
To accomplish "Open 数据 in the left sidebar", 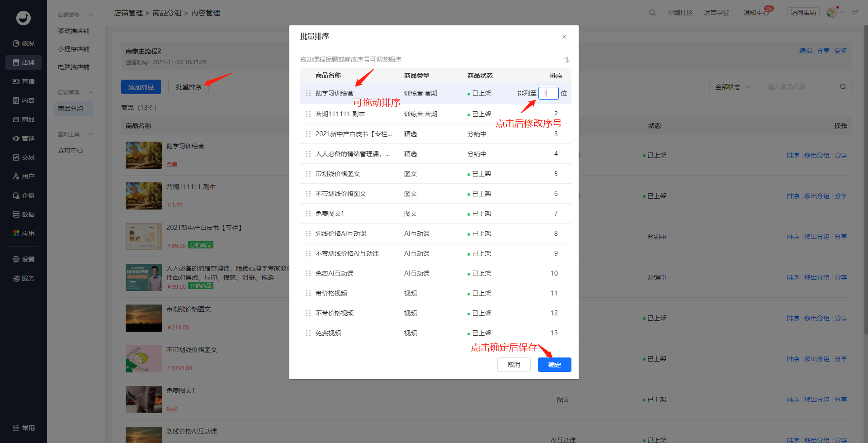I will click(24, 214).
